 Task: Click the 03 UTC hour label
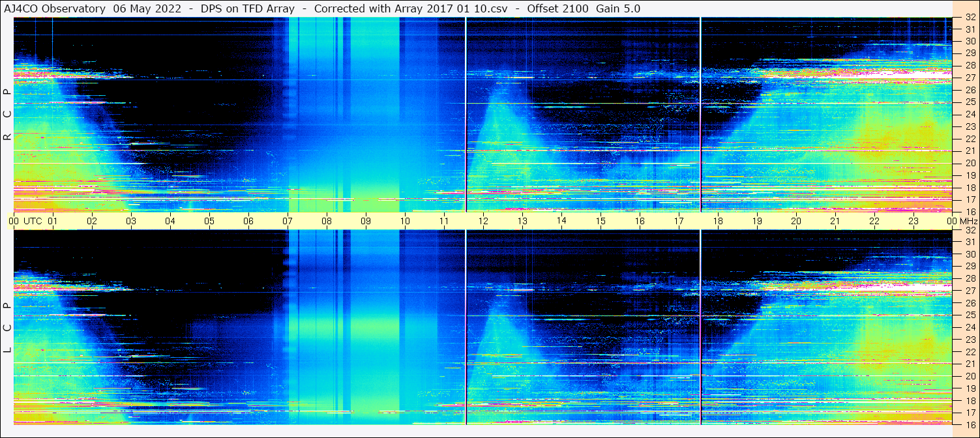click(131, 221)
